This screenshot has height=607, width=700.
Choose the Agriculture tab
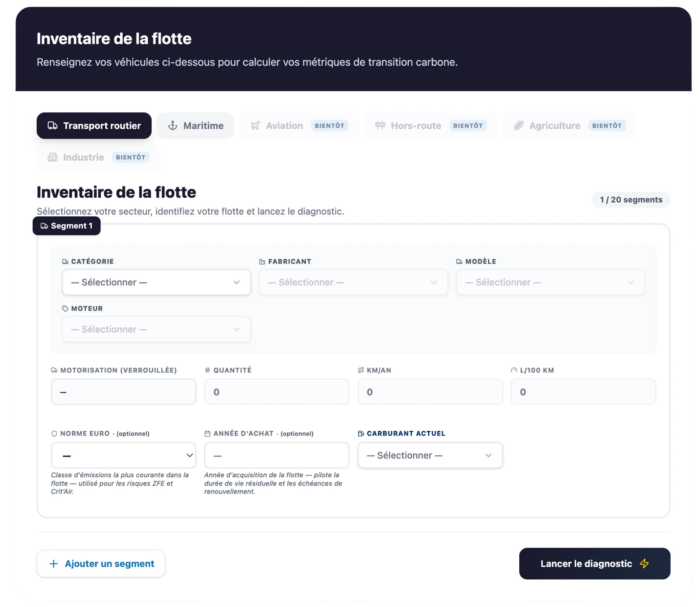point(569,126)
